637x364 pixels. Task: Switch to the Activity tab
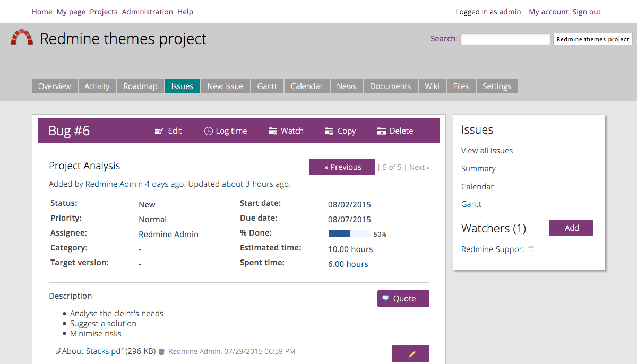point(97,86)
